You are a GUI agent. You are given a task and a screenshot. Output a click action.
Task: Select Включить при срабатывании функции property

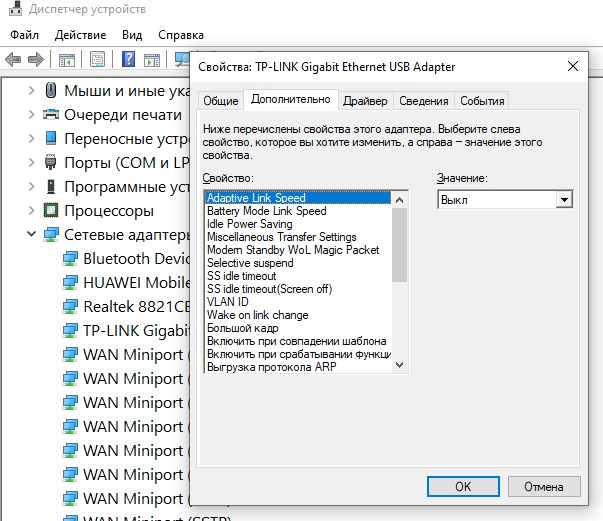click(x=298, y=354)
